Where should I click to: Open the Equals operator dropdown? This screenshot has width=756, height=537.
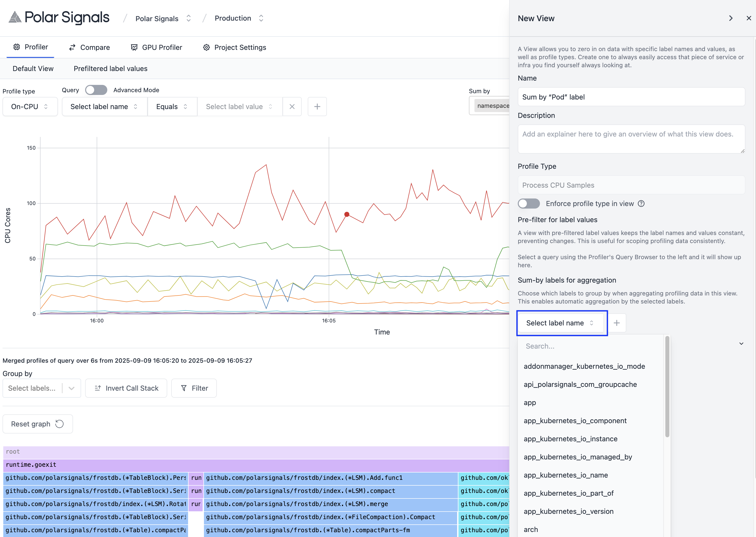point(172,107)
